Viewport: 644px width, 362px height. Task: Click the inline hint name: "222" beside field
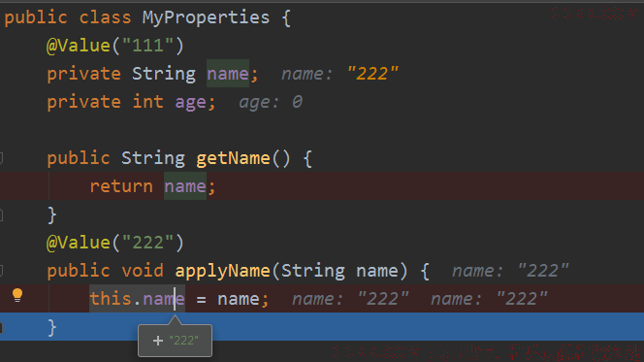coord(339,74)
